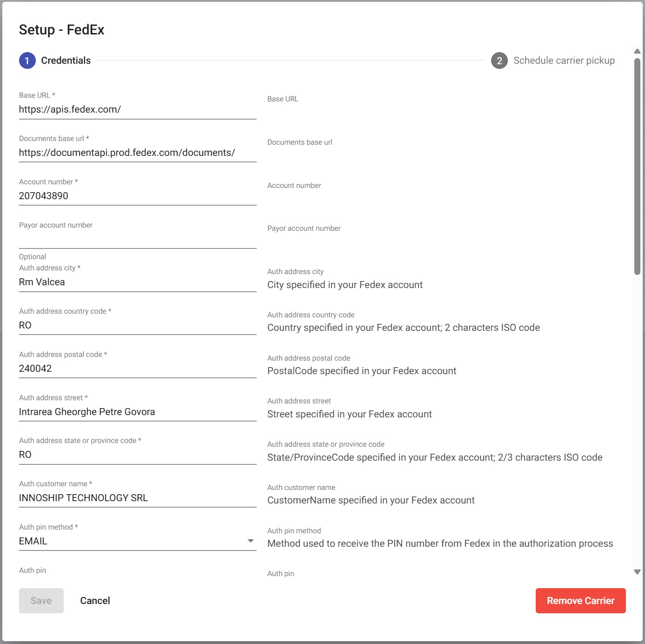Click the Base URL input field
Viewport: 645px width, 644px height.
[138, 109]
